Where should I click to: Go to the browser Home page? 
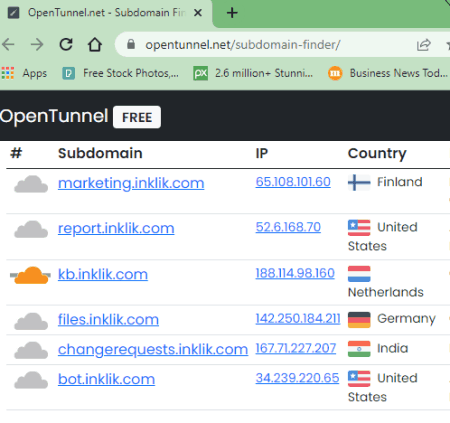(95, 44)
